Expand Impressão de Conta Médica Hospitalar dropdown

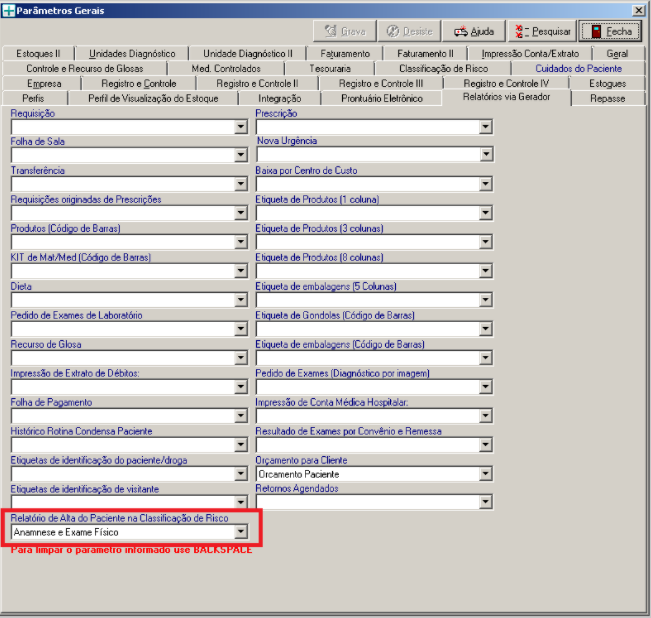click(485, 415)
